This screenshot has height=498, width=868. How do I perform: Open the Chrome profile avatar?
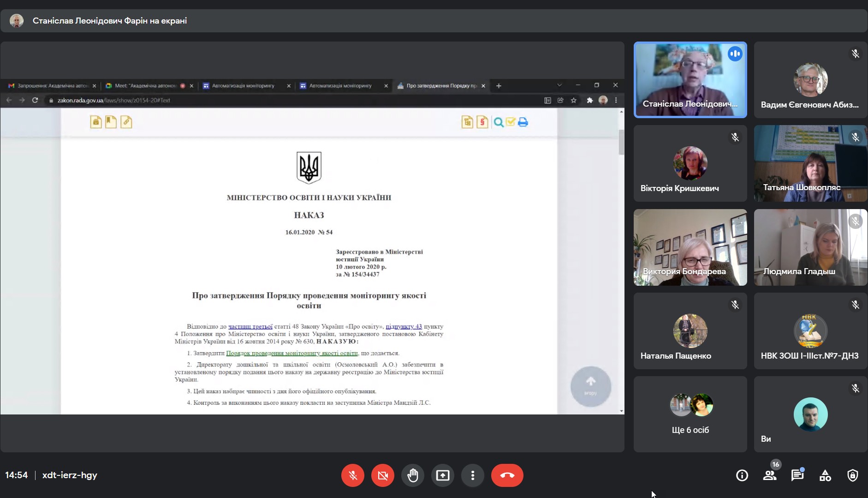[603, 100]
